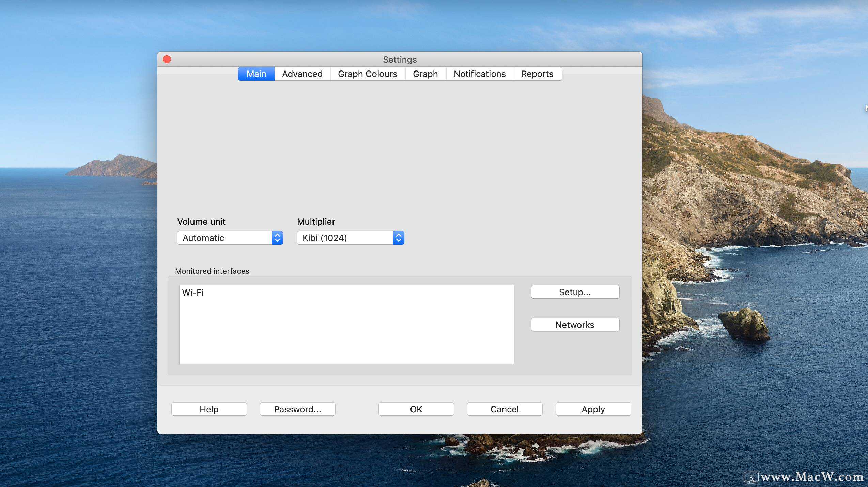
Task: Close the Settings window with red button
Action: (167, 59)
